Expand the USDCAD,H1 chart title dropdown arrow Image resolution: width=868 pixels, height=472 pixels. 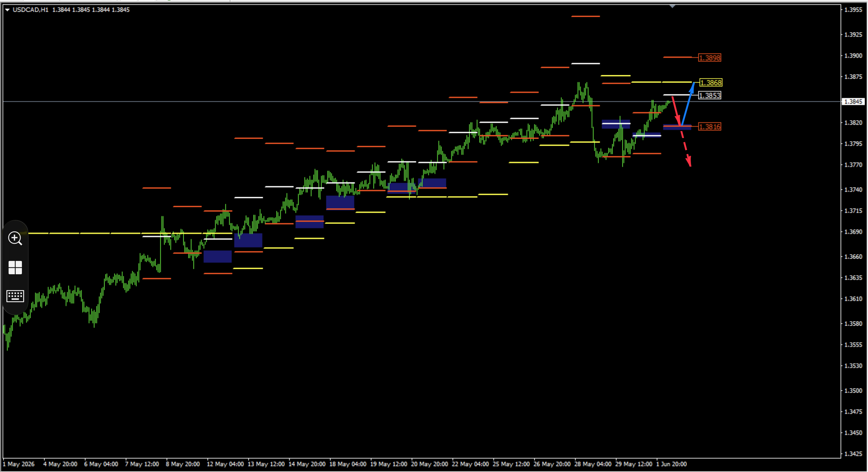tap(7, 10)
